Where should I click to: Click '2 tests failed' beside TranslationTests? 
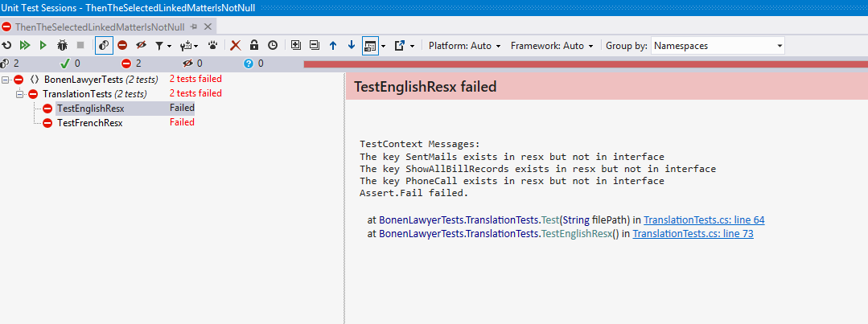195,93
